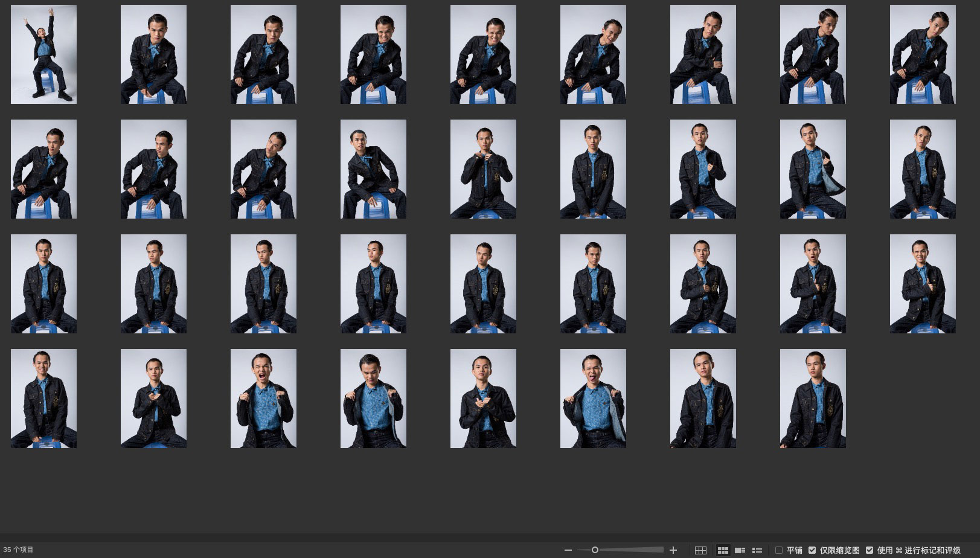
Task: Click the minus icon to shrink thumbnails
Action: (x=568, y=550)
